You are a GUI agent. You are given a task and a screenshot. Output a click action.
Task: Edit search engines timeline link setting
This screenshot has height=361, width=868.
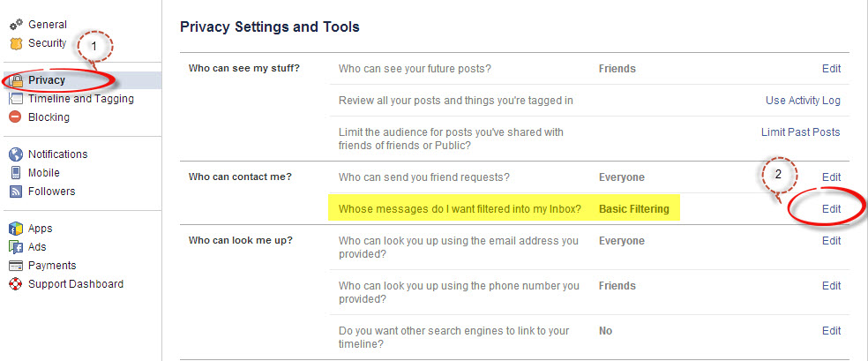coord(831,331)
